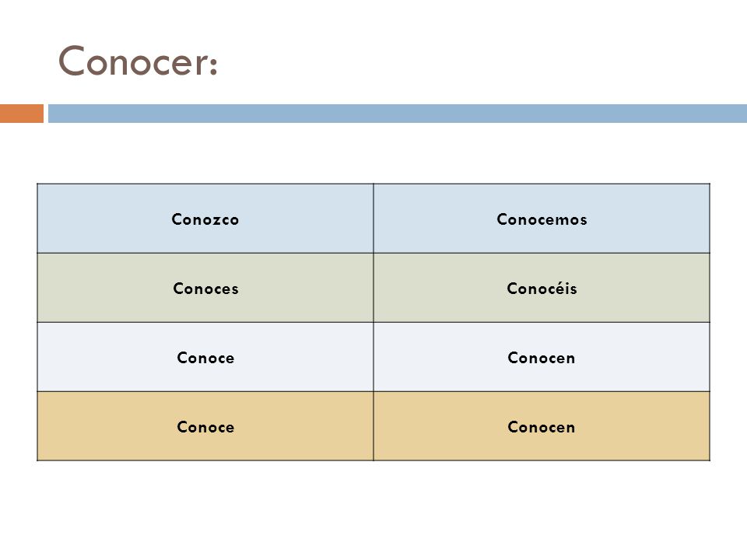Click the green-gray row right of Conocéis

point(644,288)
